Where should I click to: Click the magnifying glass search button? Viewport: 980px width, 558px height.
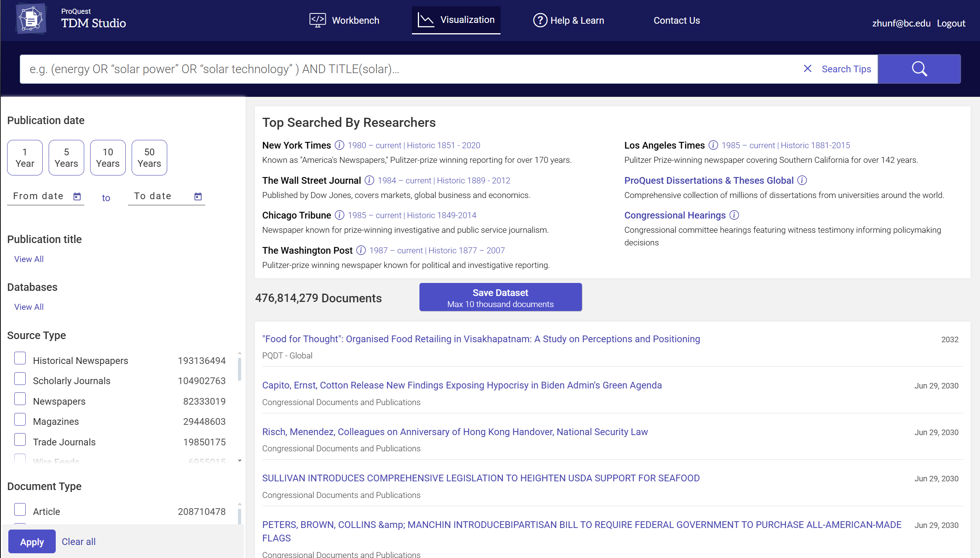919,69
